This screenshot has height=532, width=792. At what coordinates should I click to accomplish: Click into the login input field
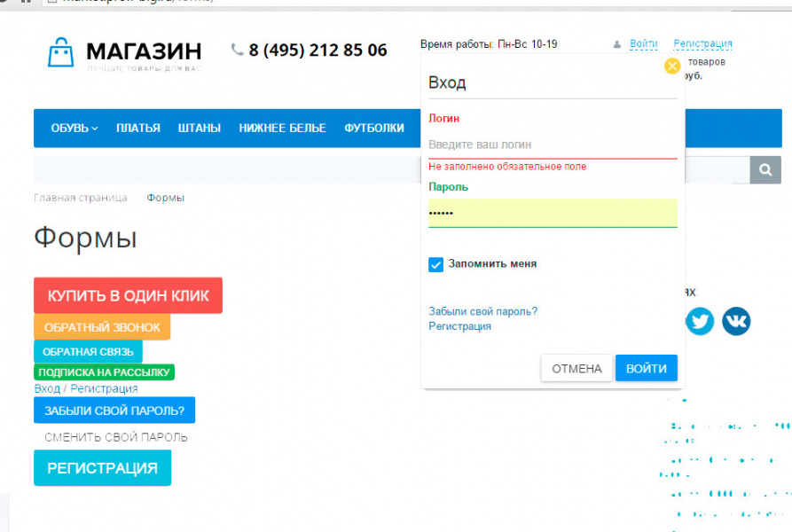pos(552,145)
